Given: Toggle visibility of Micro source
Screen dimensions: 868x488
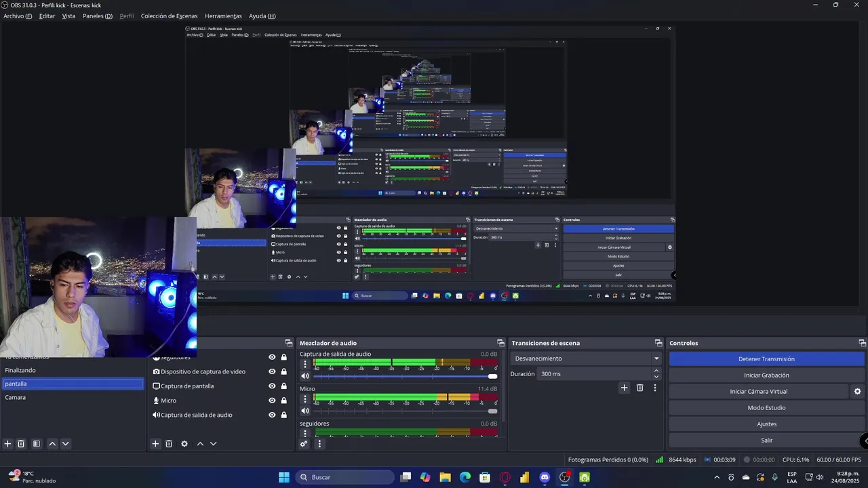Looking at the screenshot, I should point(272,401).
